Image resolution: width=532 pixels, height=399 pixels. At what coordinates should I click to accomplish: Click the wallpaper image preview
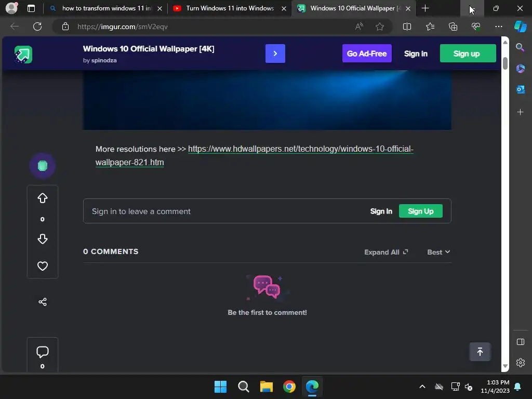(x=267, y=100)
